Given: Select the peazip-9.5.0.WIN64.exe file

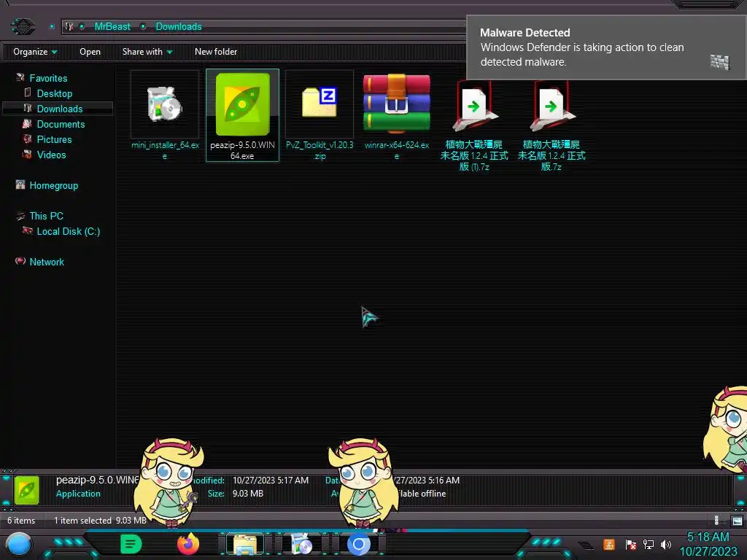Looking at the screenshot, I should point(242,115).
